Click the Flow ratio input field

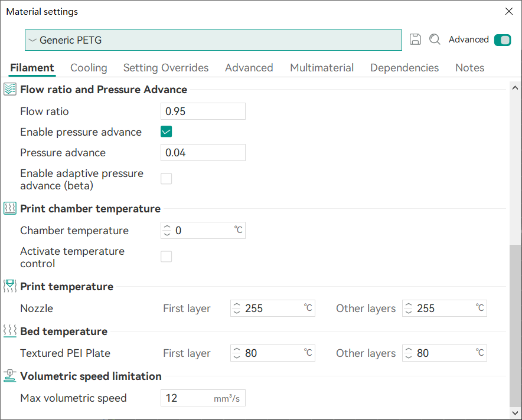pos(203,111)
